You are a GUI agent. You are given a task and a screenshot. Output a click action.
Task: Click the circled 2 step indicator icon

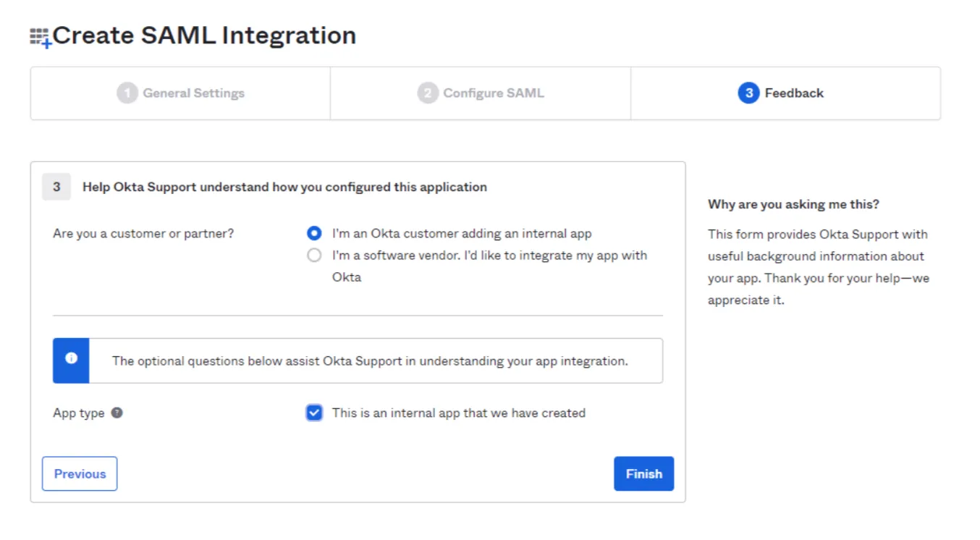click(x=428, y=93)
